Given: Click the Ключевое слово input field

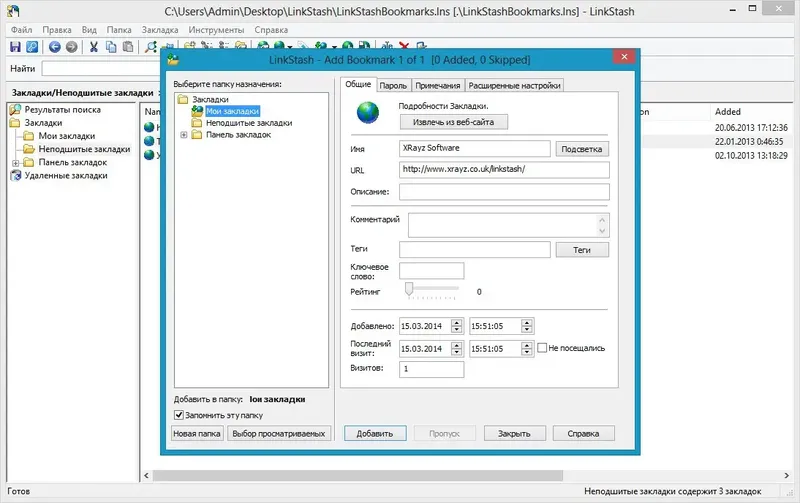Looking at the screenshot, I should tap(432, 271).
